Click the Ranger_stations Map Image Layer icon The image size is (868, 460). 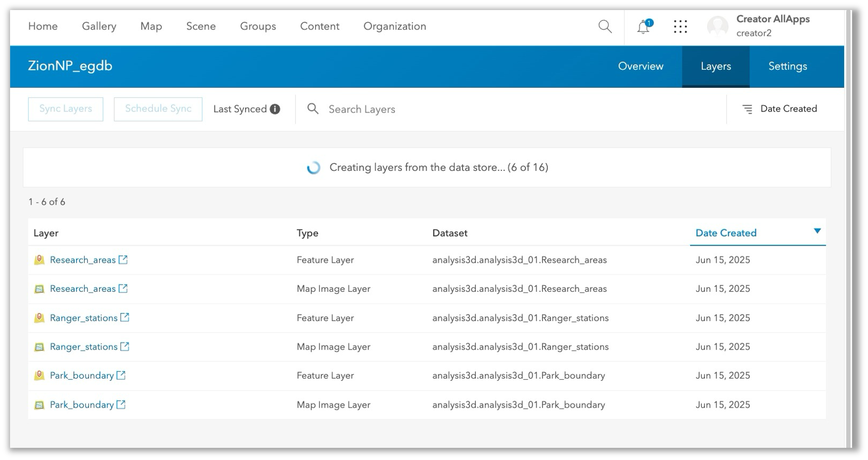click(x=39, y=347)
